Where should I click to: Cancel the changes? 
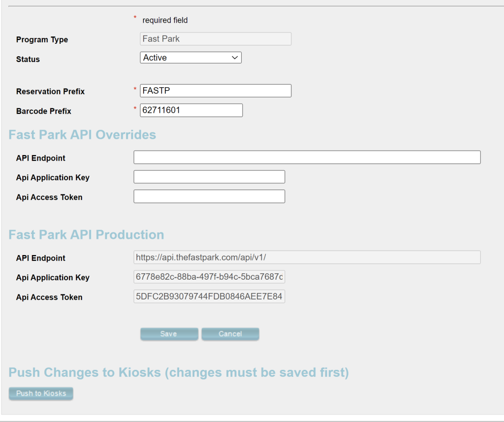(230, 334)
